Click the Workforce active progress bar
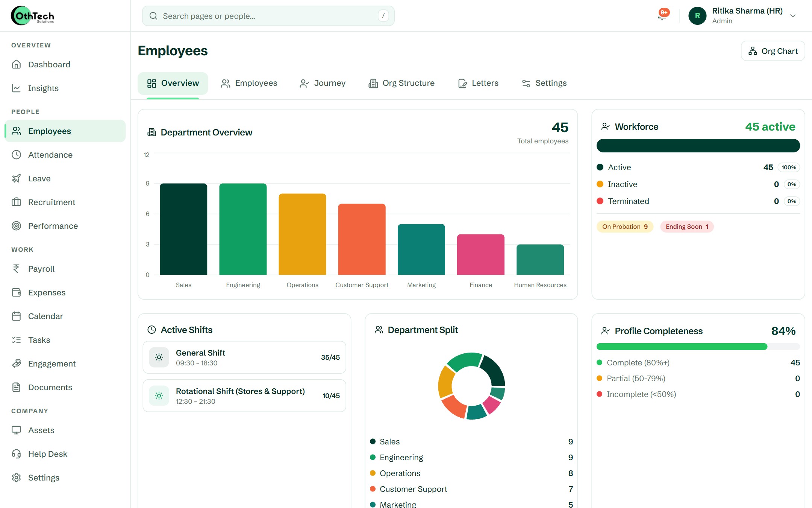 coord(698,146)
